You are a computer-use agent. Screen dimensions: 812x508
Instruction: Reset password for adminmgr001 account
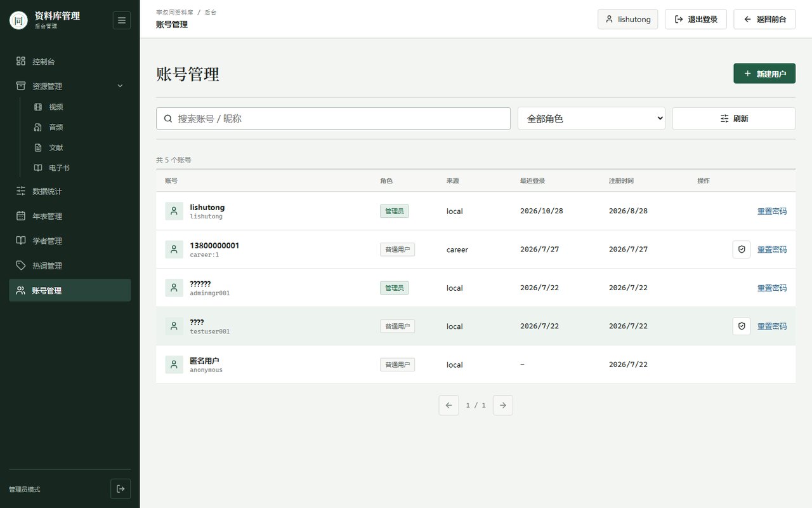tap(772, 288)
